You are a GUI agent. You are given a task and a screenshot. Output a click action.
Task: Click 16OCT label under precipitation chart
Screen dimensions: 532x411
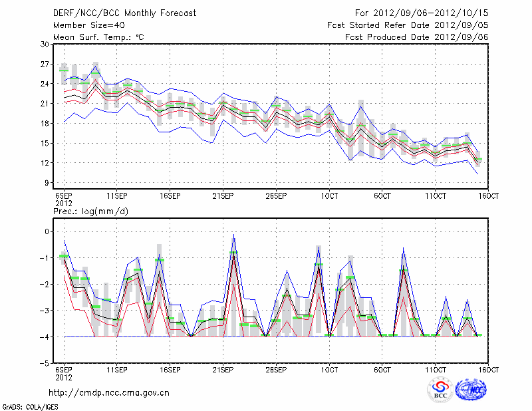488,369
